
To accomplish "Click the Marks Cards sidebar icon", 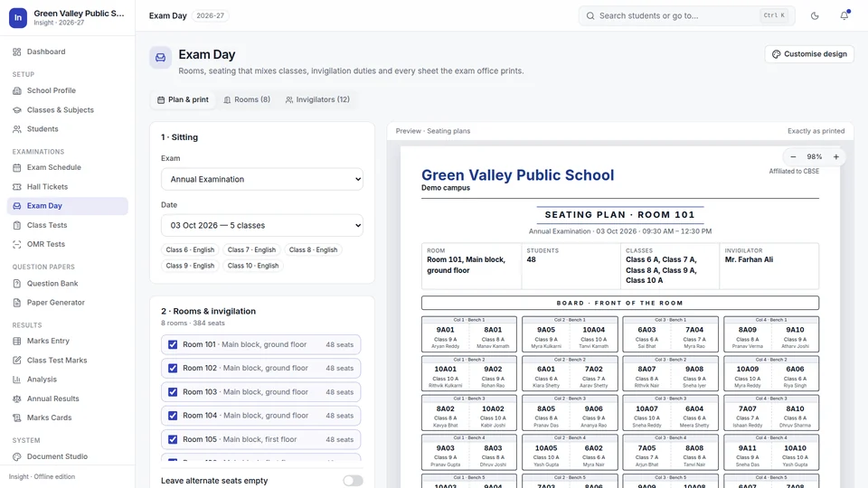I will pyautogui.click(x=17, y=418).
